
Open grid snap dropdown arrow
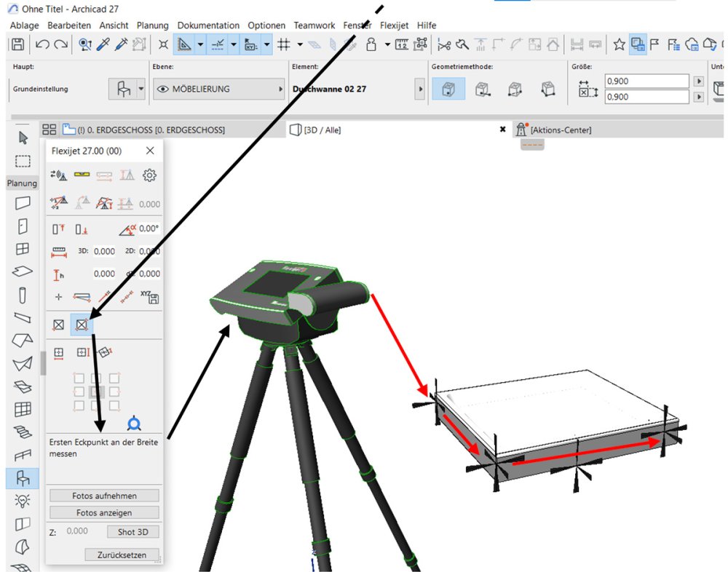[300, 44]
